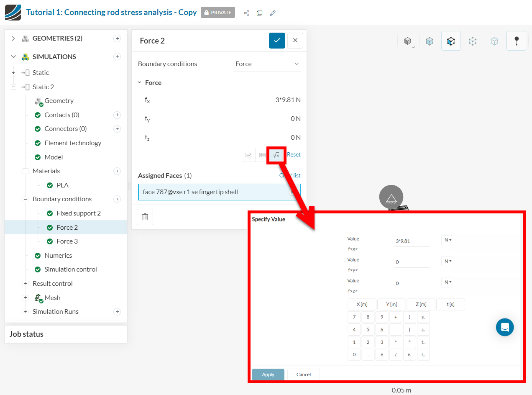Add a new simulation with plus icon

(x=117, y=56)
